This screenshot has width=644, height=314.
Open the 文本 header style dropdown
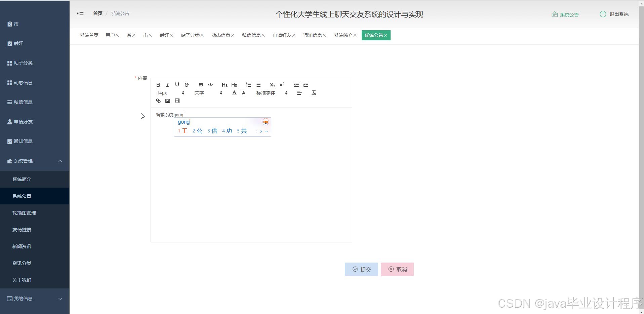coord(208,93)
